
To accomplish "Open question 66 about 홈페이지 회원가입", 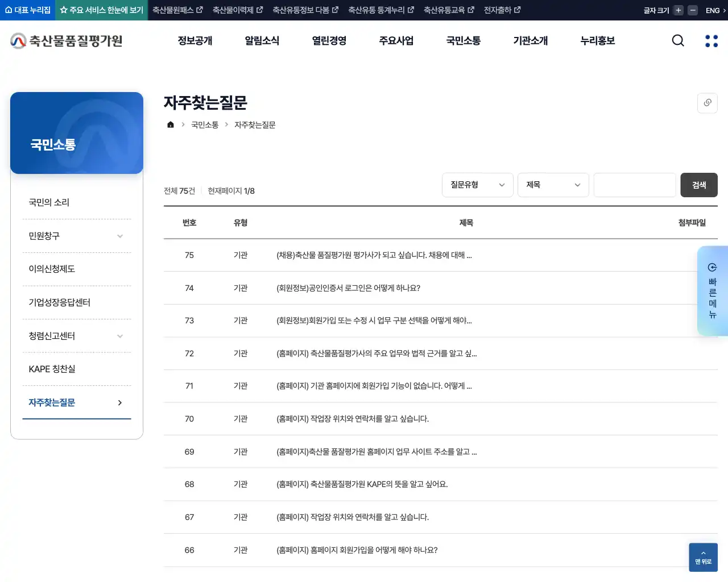I will pos(357,550).
